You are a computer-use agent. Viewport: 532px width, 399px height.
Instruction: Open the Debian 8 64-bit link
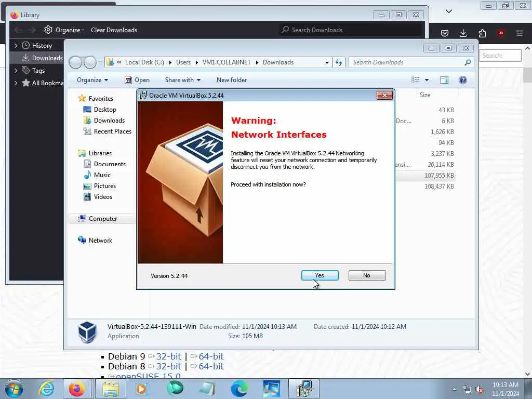click(x=211, y=366)
